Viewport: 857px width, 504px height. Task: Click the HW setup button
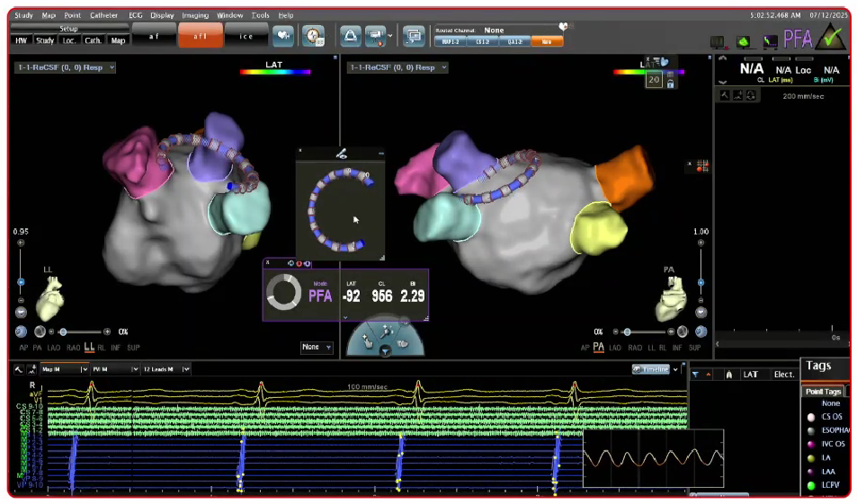tap(21, 40)
